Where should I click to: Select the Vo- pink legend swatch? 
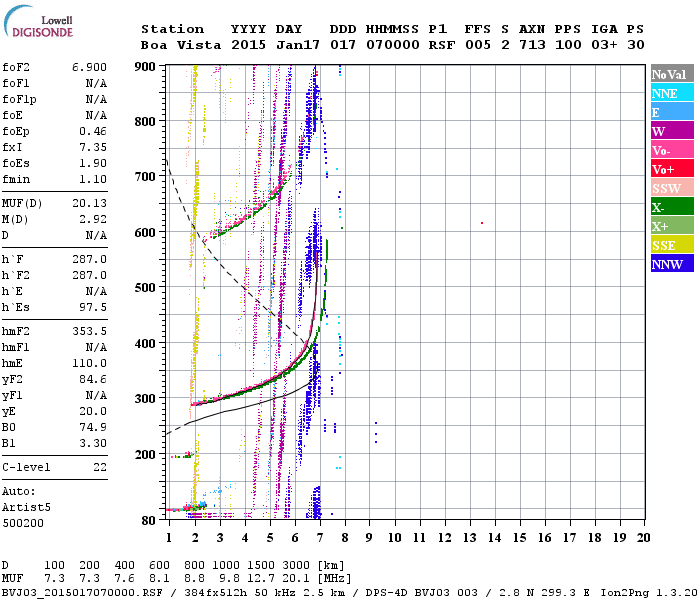(672, 150)
